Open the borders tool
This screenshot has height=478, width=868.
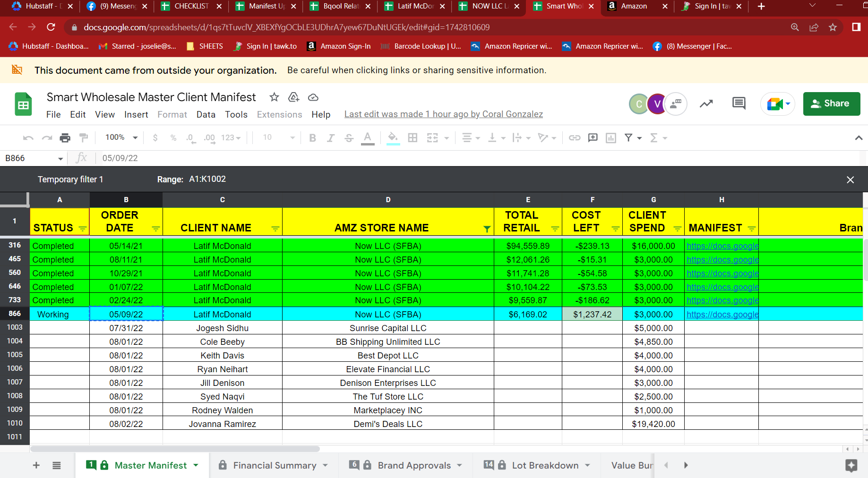pos(413,138)
